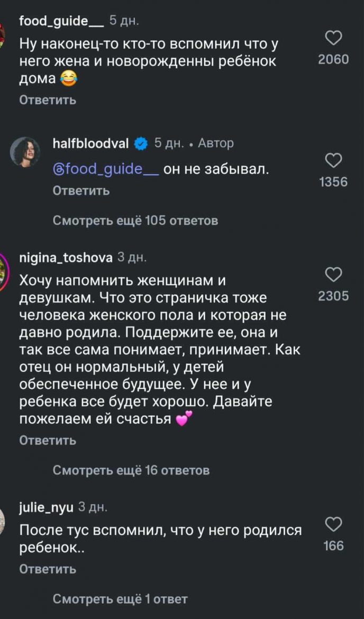
Task: Open food_guide__ username profile
Action: point(61,21)
